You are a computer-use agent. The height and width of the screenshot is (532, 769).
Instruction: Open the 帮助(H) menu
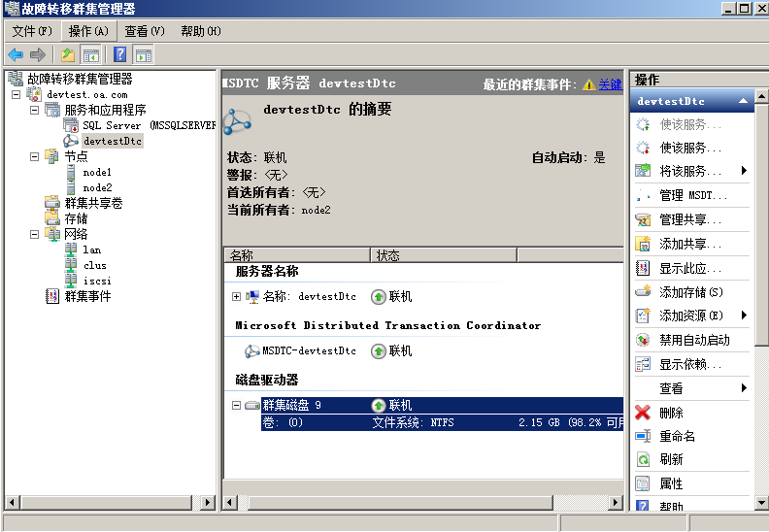pos(201,31)
